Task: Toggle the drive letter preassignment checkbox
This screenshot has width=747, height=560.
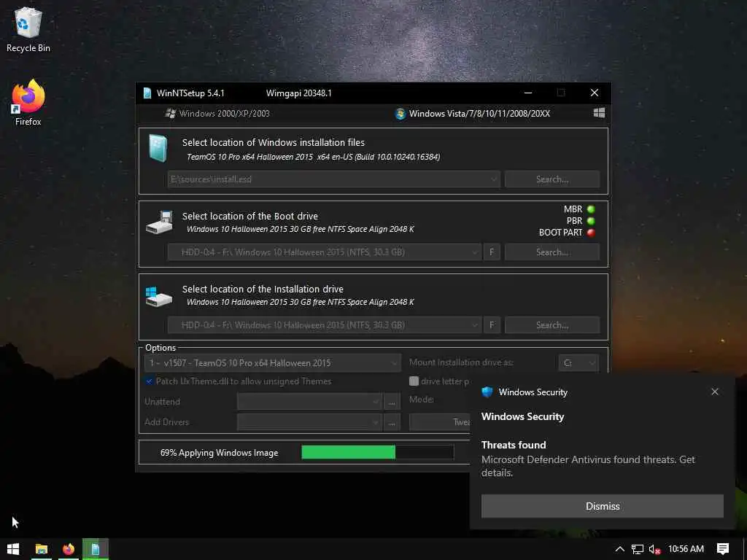Action: (x=414, y=381)
